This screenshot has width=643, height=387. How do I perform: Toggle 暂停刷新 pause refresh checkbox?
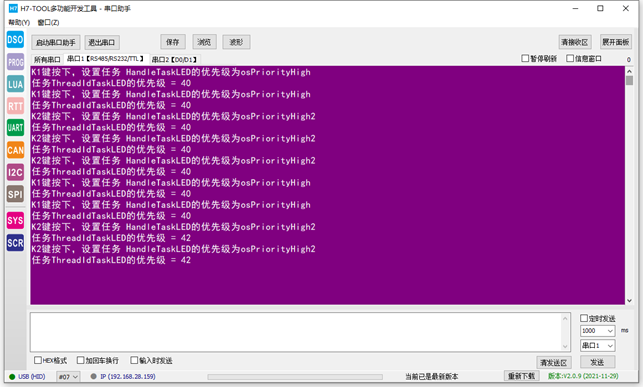tap(525, 59)
